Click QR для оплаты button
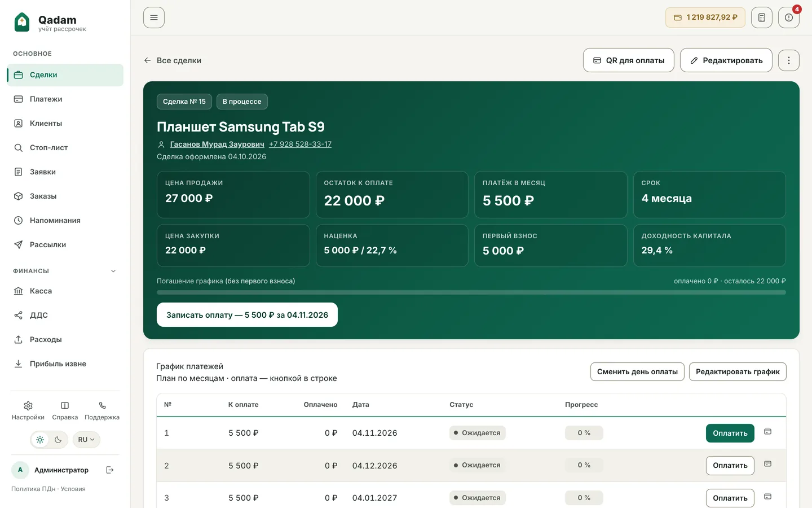 629,60
